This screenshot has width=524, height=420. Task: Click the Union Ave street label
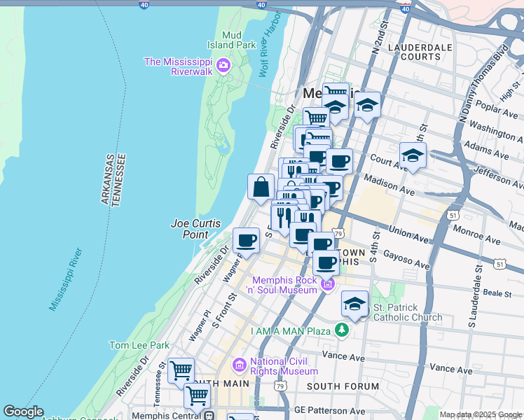(x=408, y=234)
